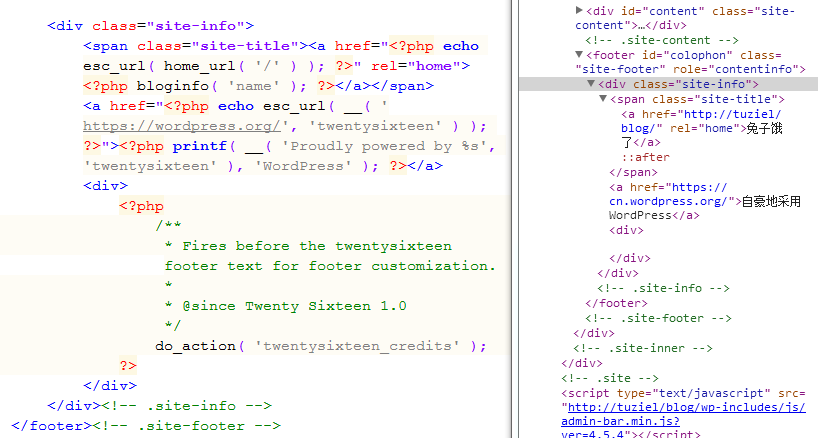Collapse the div class="site-info" node
The width and height of the screenshot is (818, 438).
tap(591, 84)
